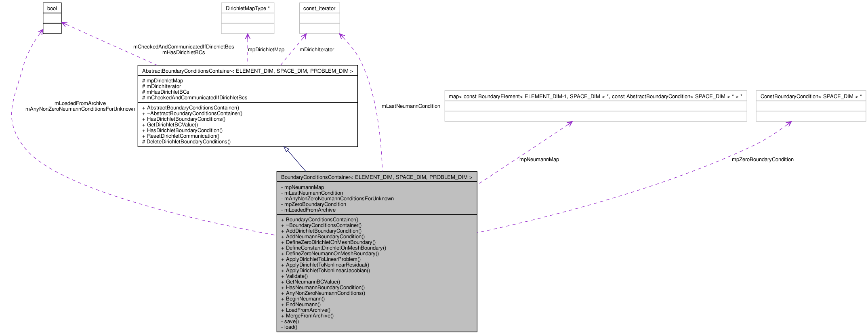Click # mCheckedAndCommunicatedIfDirichletBcs attribute
Viewport: 868px width, 334px height.
[x=195, y=98]
